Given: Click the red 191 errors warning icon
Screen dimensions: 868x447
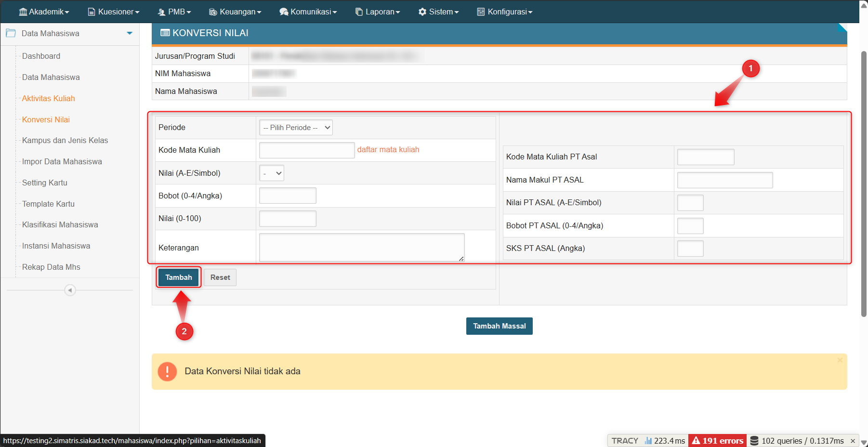Looking at the screenshot, I should (x=696, y=440).
